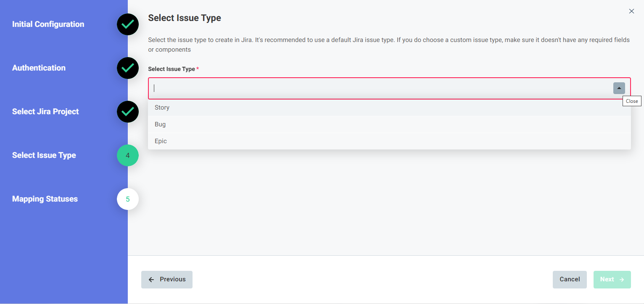Open the Initial Configuration step
The width and height of the screenshot is (644, 304).
point(48,24)
